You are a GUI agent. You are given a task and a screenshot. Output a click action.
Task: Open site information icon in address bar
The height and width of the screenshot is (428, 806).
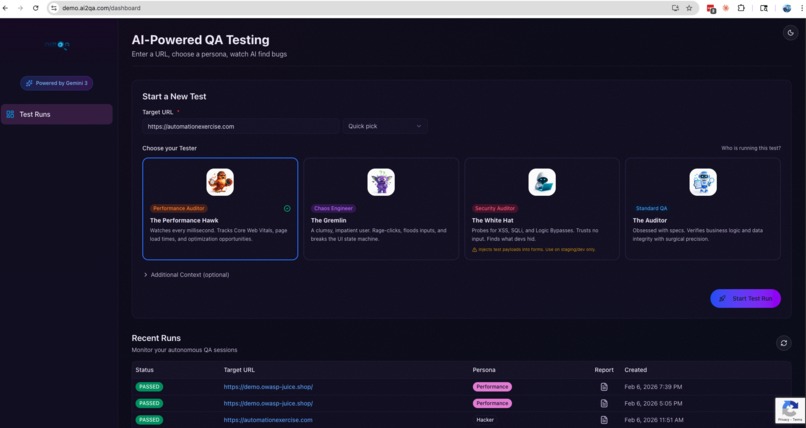point(54,8)
